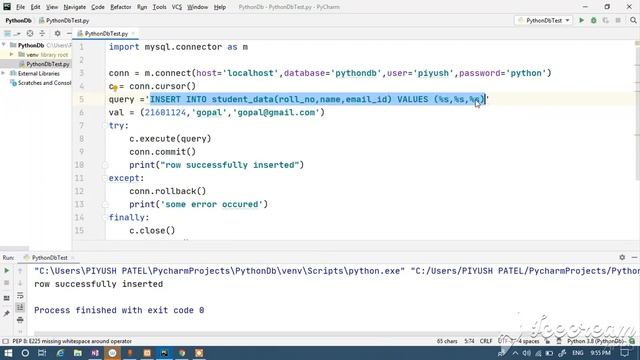Image resolution: width=640 pixels, height=360 pixels.
Task: Click the 5:74 line column indicator
Action: pyautogui.click(x=469, y=341)
